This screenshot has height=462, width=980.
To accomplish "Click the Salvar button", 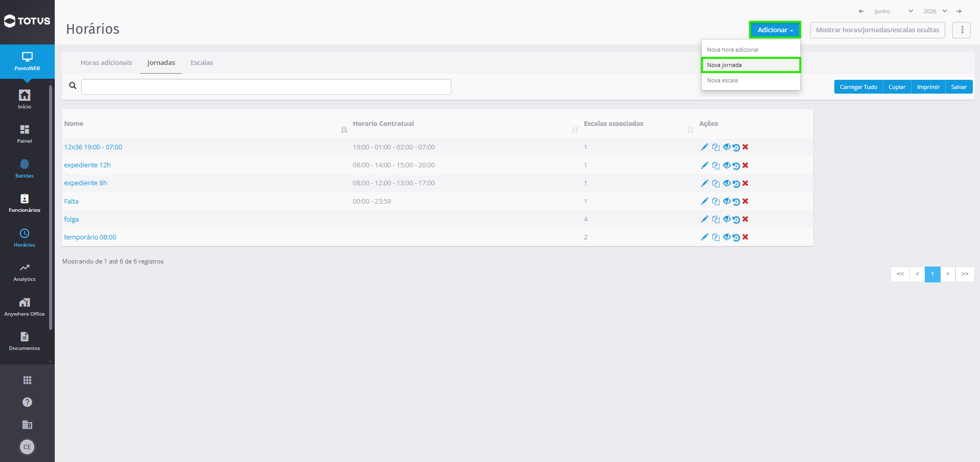I will [x=959, y=87].
